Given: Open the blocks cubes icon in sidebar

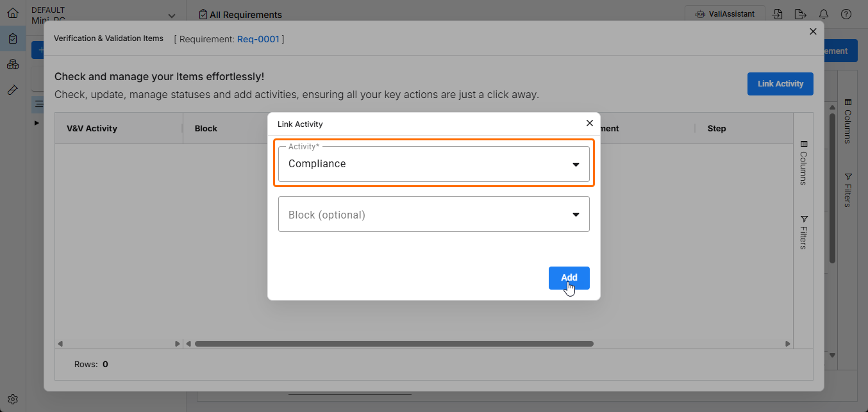Looking at the screenshot, I should (13, 65).
